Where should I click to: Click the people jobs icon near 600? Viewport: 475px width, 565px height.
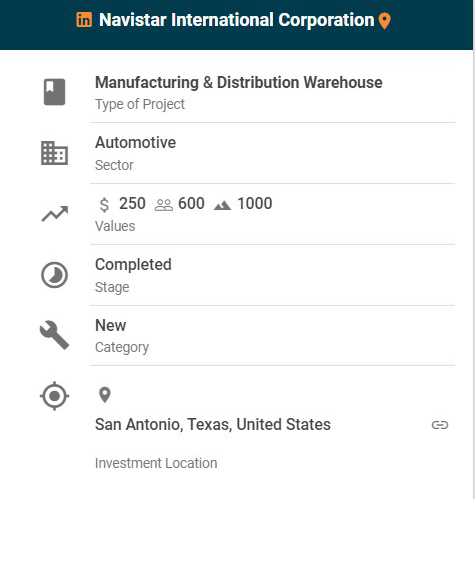164,205
